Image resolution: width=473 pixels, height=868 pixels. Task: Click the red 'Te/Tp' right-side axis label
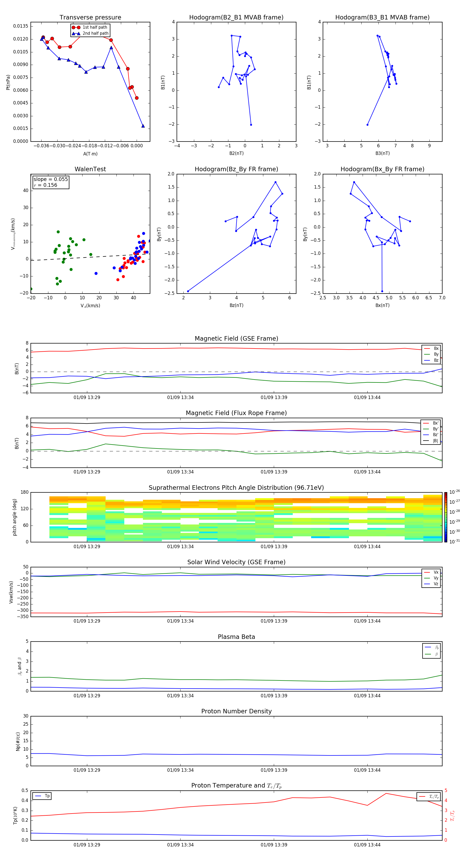(x=453, y=815)
